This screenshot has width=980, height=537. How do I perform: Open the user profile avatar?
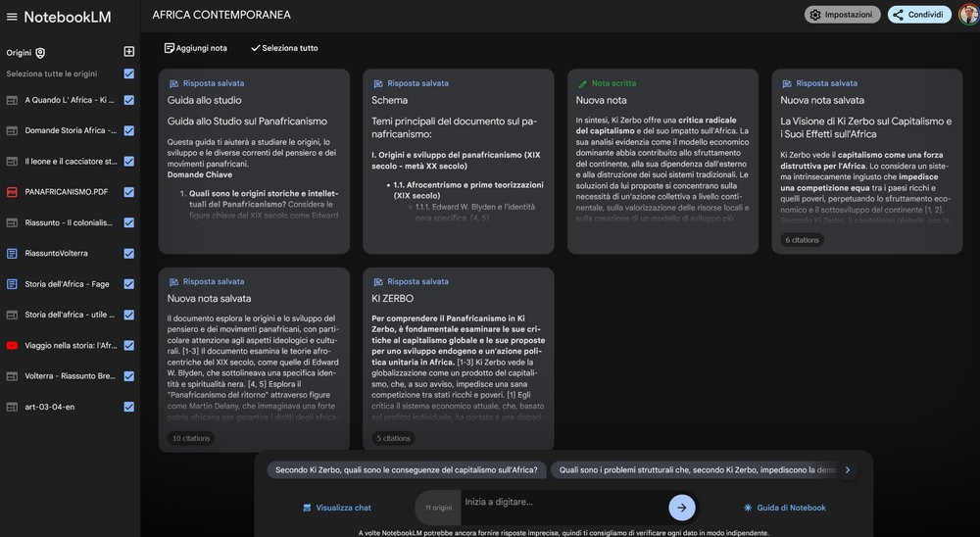click(967, 15)
